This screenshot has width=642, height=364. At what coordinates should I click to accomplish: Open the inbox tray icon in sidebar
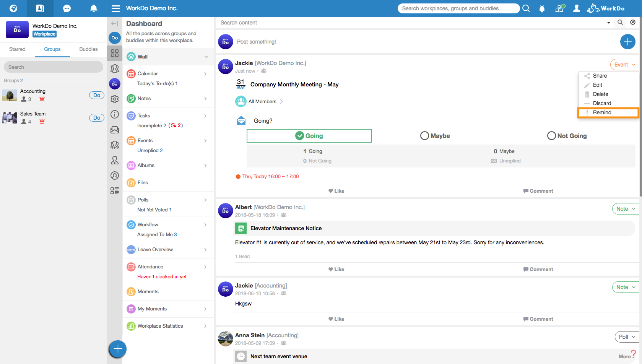click(115, 130)
